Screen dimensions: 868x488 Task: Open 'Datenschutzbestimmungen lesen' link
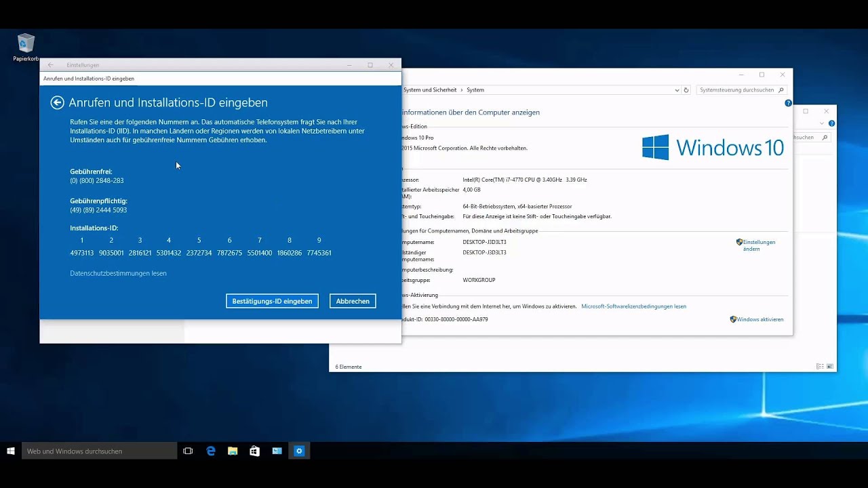[x=118, y=273]
